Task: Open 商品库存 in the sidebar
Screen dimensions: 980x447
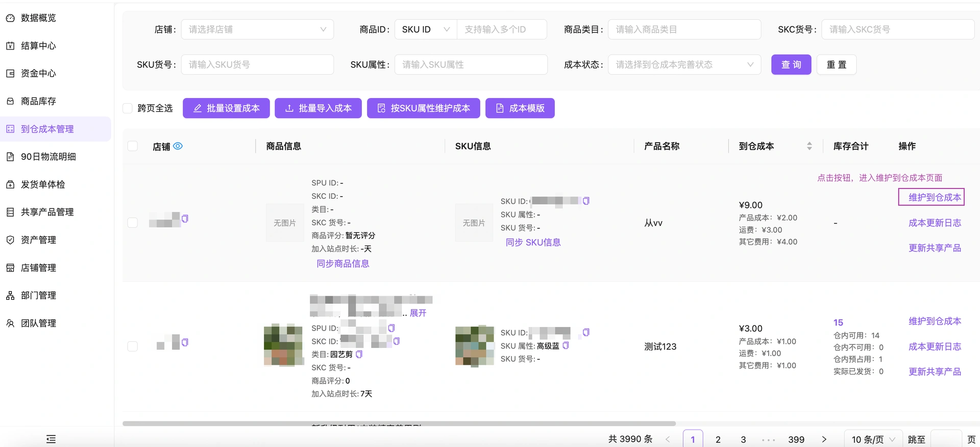Action: click(x=38, y=101)
